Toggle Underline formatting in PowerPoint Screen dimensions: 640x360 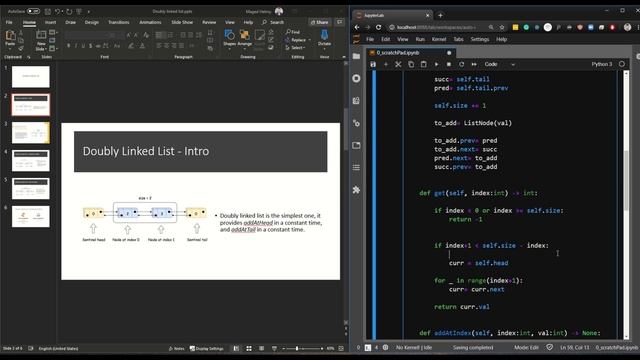83,46
